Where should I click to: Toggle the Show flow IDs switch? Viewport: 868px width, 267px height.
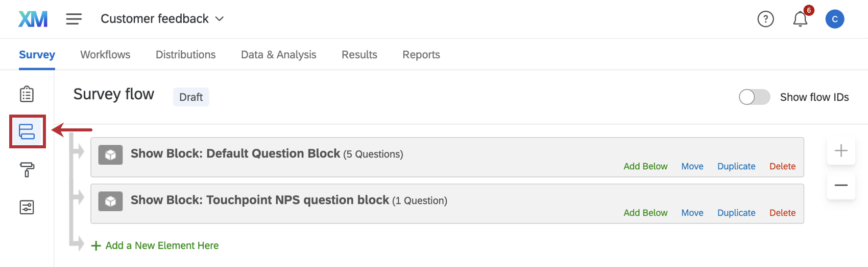pyautogui.click(x=754, y=97)
